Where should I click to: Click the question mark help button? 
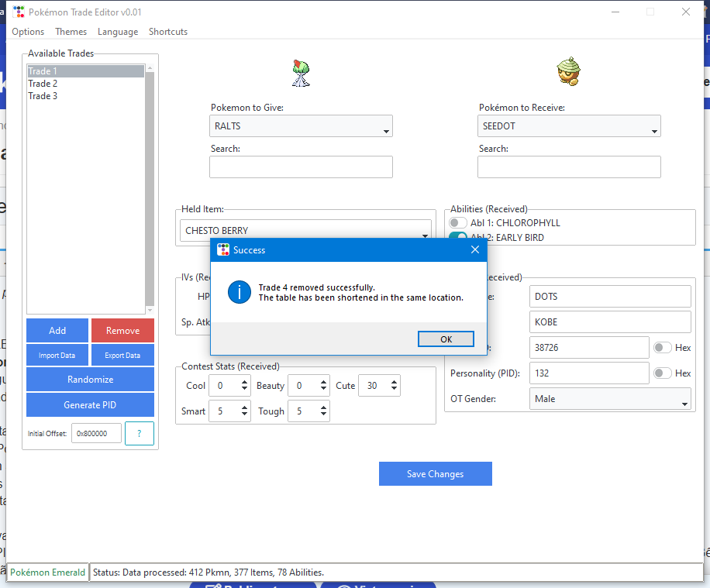pos(140,434)
